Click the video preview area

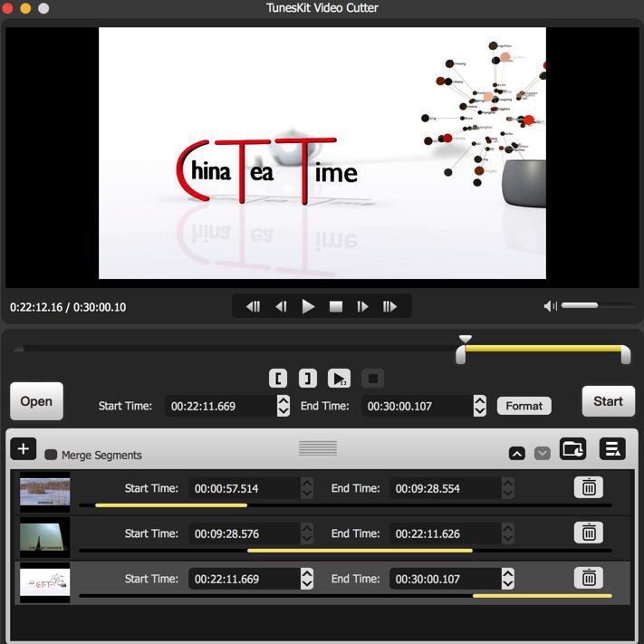coord(322,153)
